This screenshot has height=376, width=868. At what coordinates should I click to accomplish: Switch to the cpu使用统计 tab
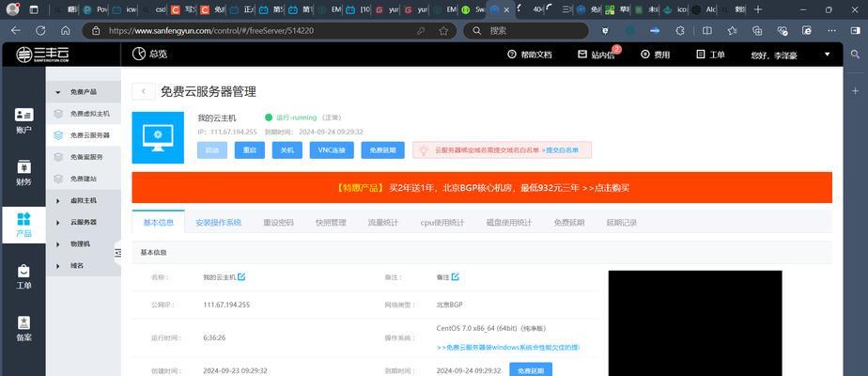(x=442, y=223)
